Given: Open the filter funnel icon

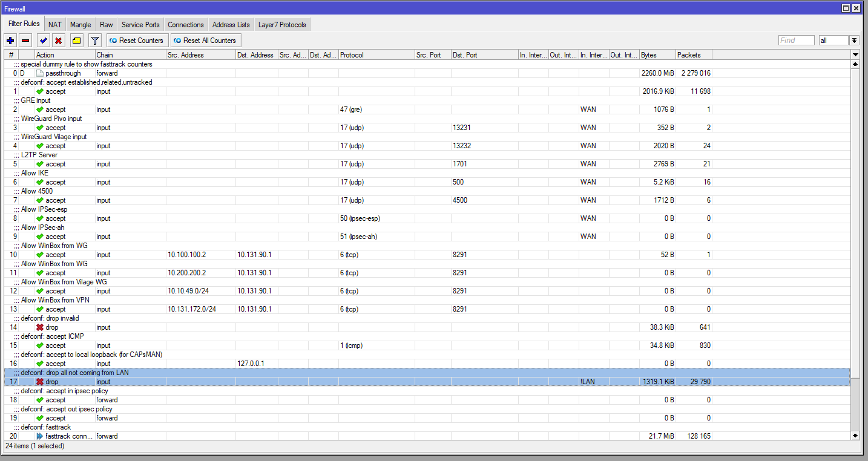Looking at the screenshot, I should [x=95, y=41].
